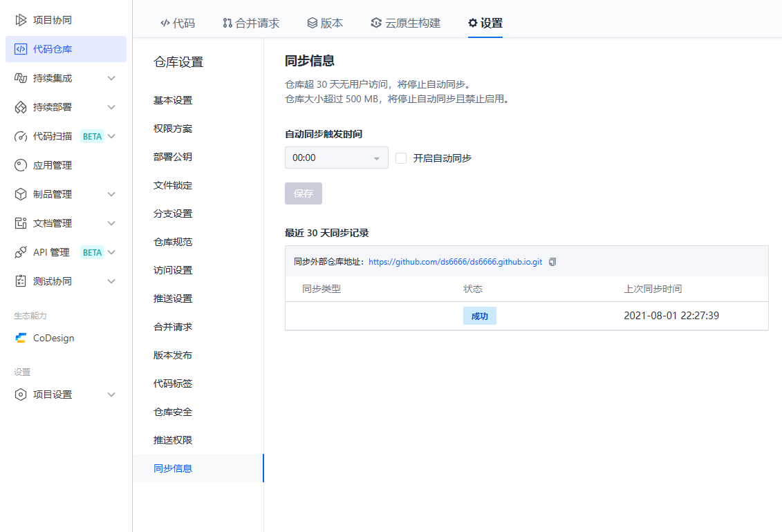Expand the 持续集成 menu chevron

coord(112,78)
